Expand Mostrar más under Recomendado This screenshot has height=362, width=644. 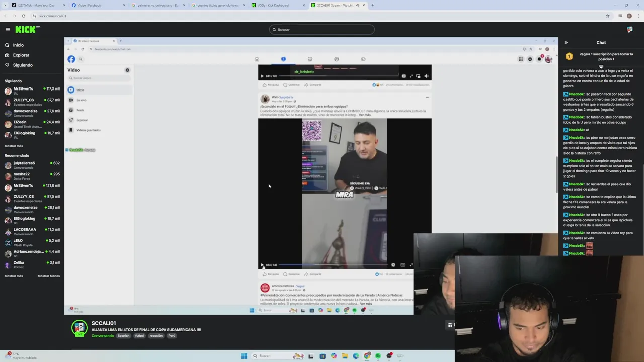pyautogui.click(x=14, y=276)
